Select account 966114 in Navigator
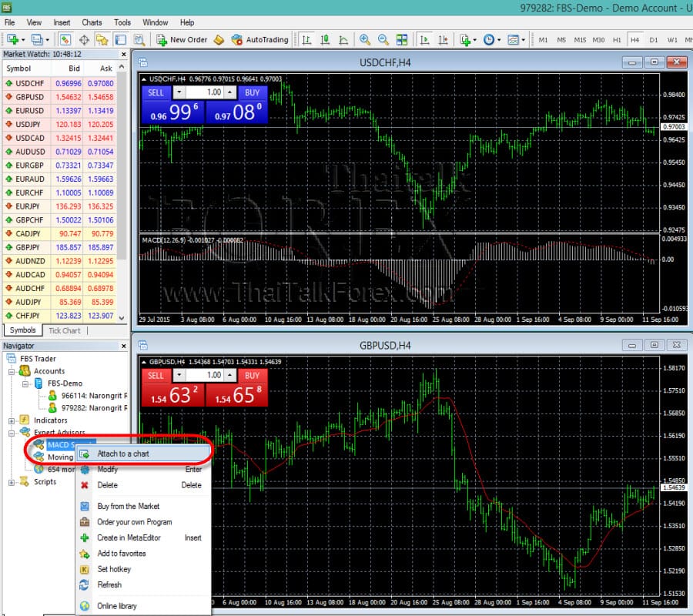 pyautogui.click(x=89, y=396)
